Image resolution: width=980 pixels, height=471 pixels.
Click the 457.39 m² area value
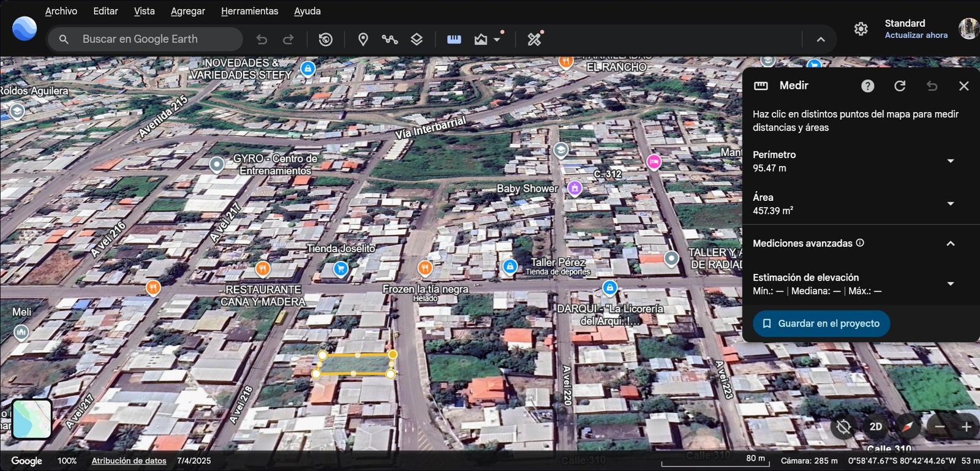tap(773, 210)
